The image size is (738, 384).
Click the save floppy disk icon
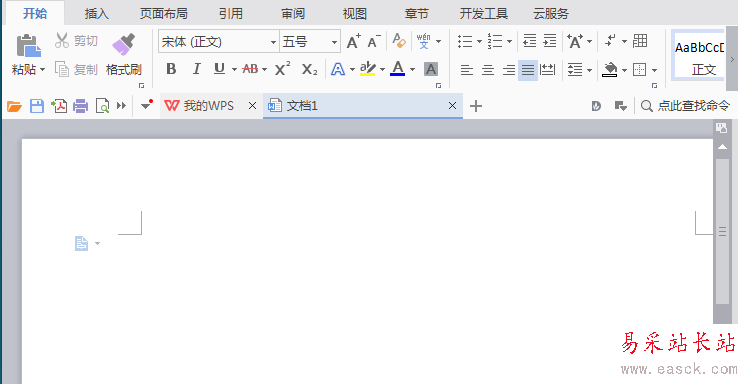point(37,106)
